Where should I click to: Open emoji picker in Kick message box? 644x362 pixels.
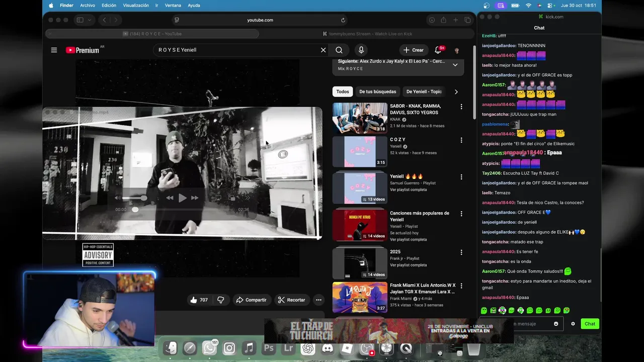(x=556, y=324)
